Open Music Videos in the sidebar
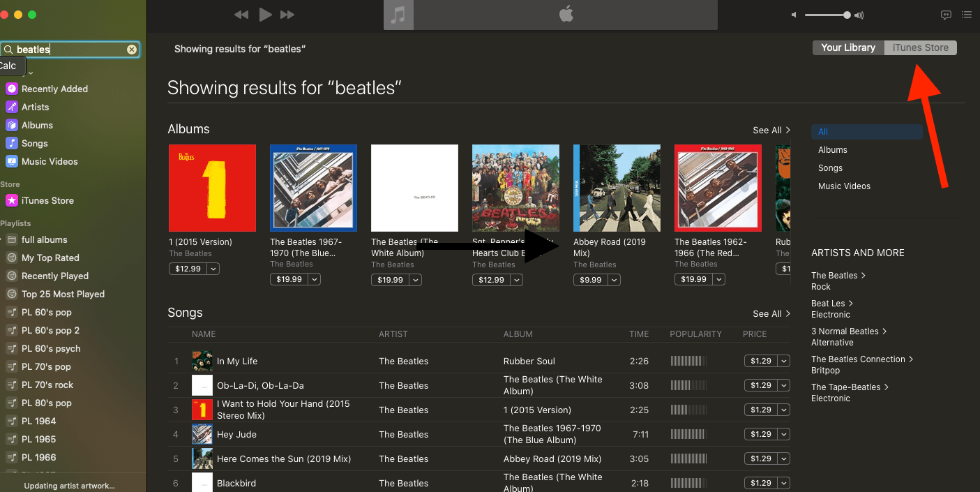This screenshot has height=492, width=980. point(50,161)
